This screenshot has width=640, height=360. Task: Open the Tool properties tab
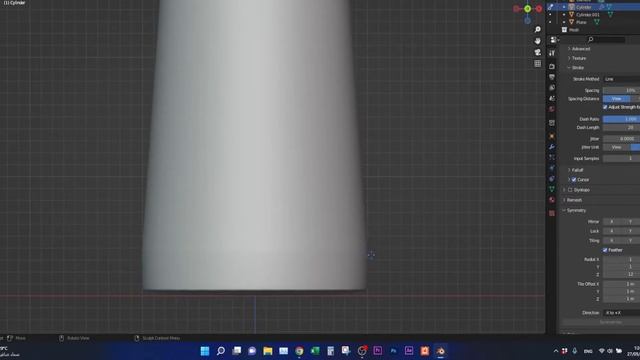[552, 53]
